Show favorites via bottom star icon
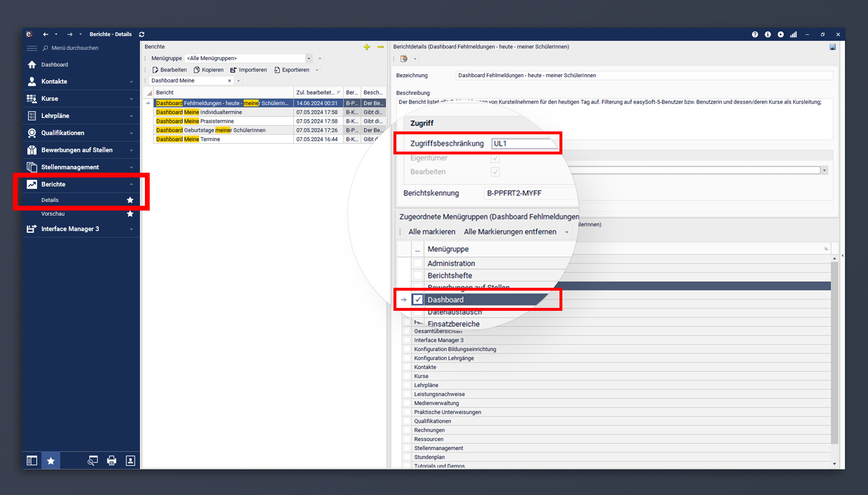The width and height of the screenshot is (868, 495). click(x=50, y=461)
